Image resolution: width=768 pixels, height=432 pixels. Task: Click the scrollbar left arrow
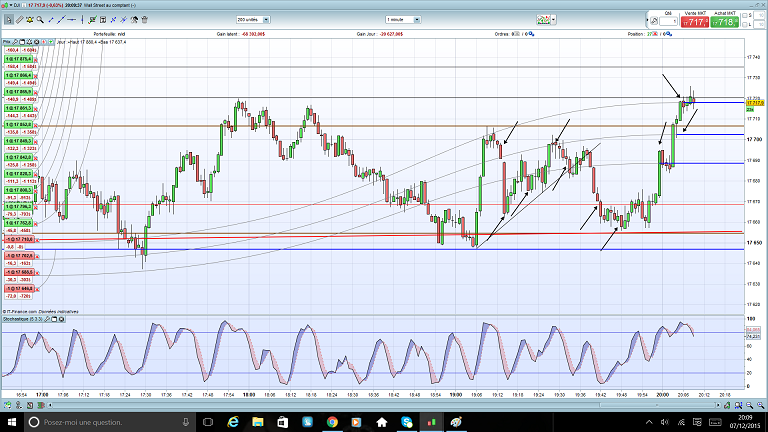click(50, 405)
